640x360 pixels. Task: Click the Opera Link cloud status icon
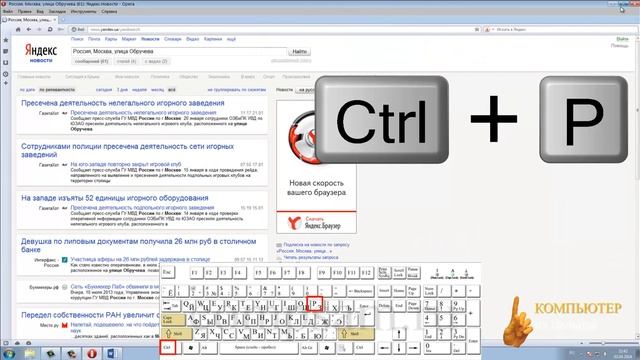17,343
